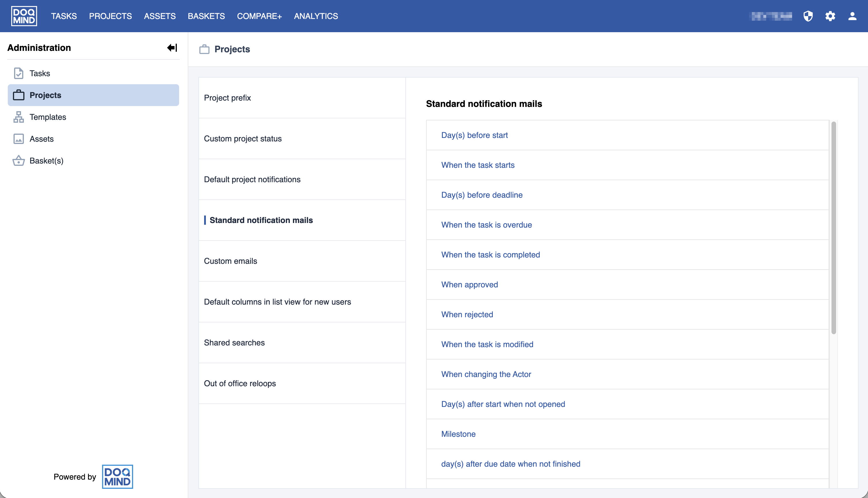Image resolution: width=868 pixels, height=498 pixels.
Task: Open the settings gear icon
Action: tap(830, 16)
